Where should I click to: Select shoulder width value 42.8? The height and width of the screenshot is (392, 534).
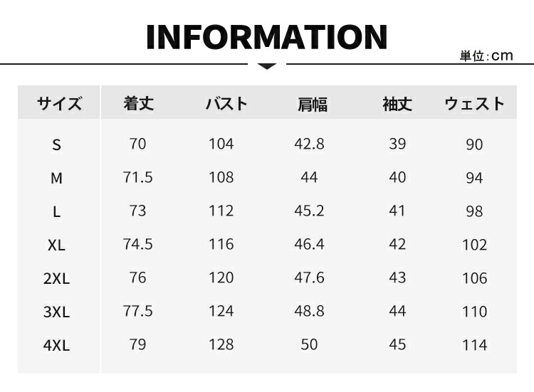click(x=309, y=144)
